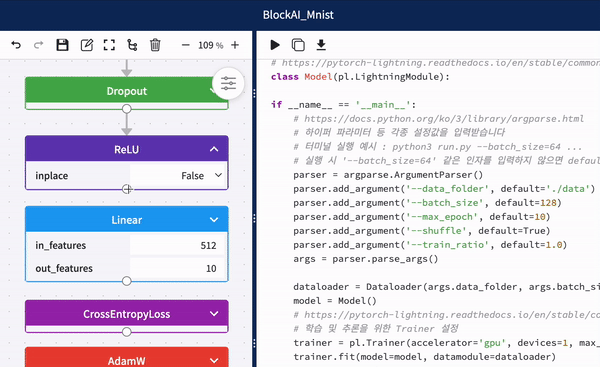600x367 pixels.
Task: Edit the in_features value 512
Action: click(178, 245)
